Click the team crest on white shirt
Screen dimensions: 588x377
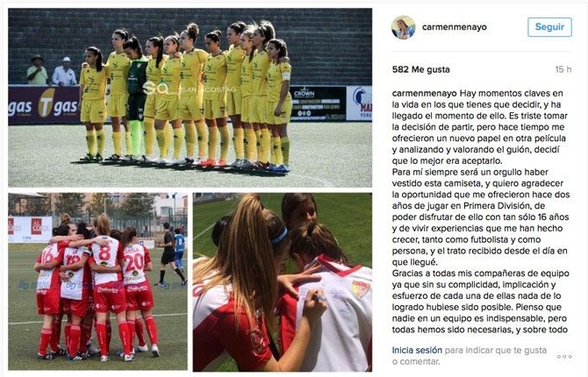coord(361,288)
